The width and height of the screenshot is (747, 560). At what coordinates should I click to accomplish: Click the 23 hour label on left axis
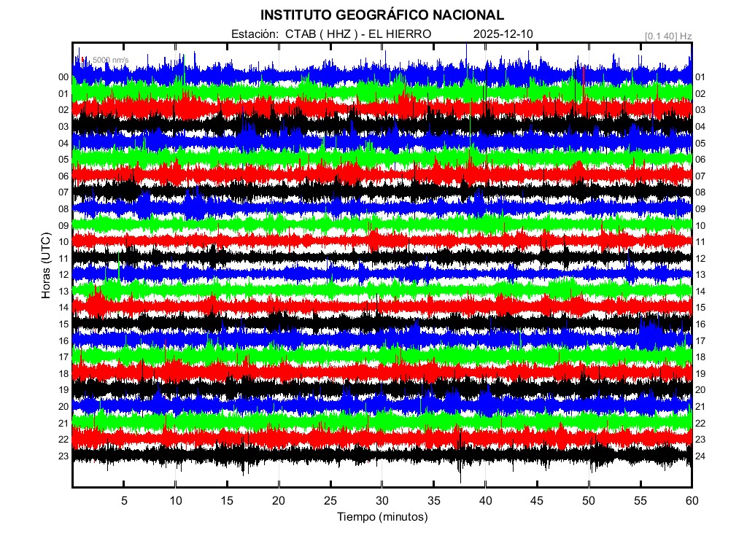click(x=63, y=456)
